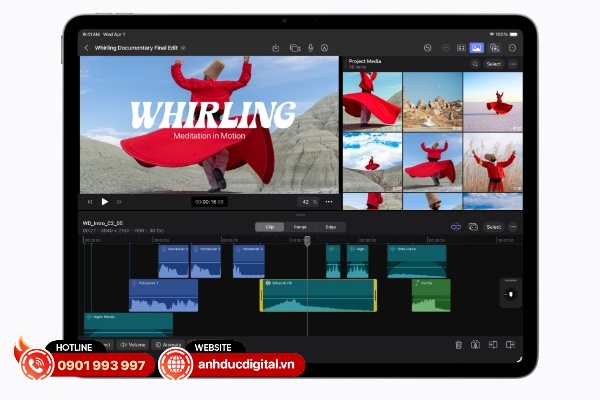Screen dimensions: 600x400
Task: Toggle the Animate control button
Action: [x=167, y=344]
